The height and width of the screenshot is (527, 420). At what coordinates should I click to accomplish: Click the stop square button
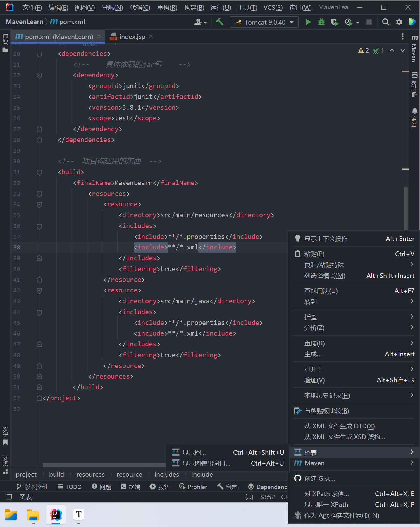(x=369, y=22)
